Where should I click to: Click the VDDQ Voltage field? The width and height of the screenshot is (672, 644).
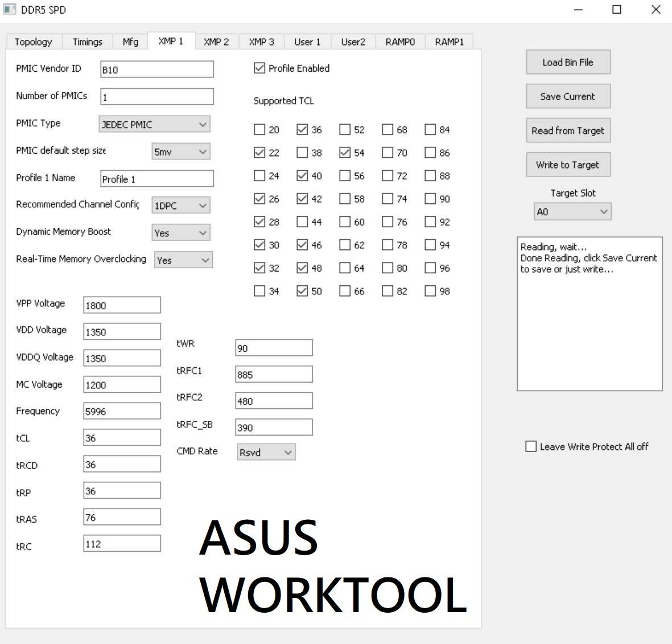[x=122, y=358]
